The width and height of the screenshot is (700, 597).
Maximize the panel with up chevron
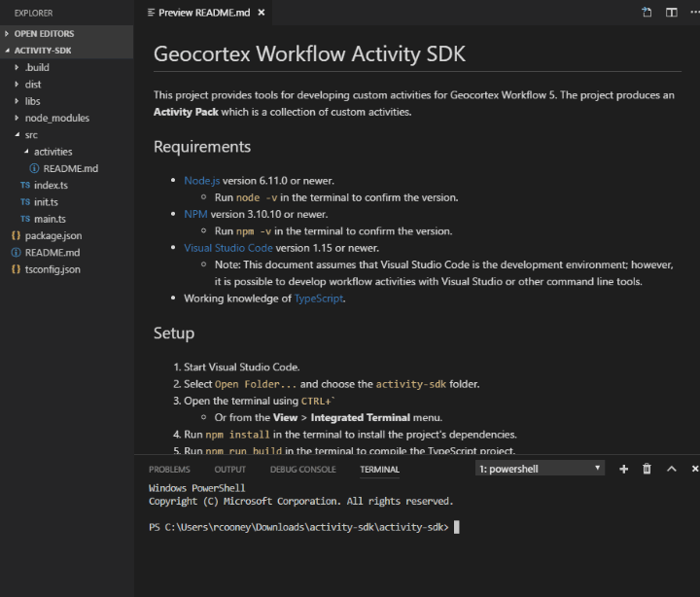point(672,469)
